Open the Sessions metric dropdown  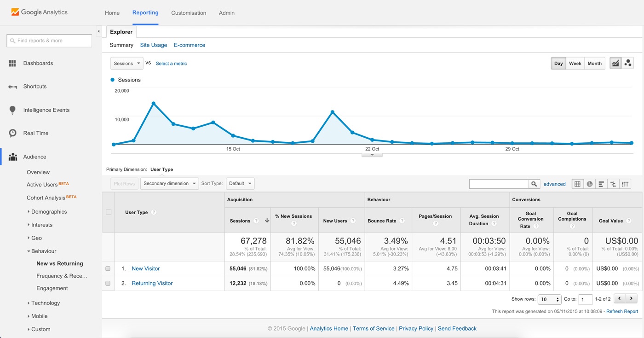coord(126,64)
